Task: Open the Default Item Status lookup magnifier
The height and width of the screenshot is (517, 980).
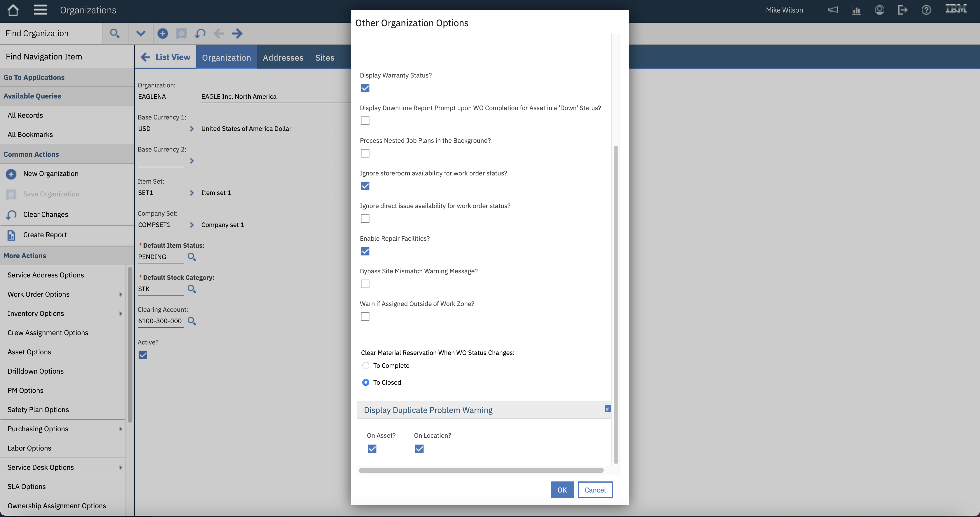Action: 192,257
